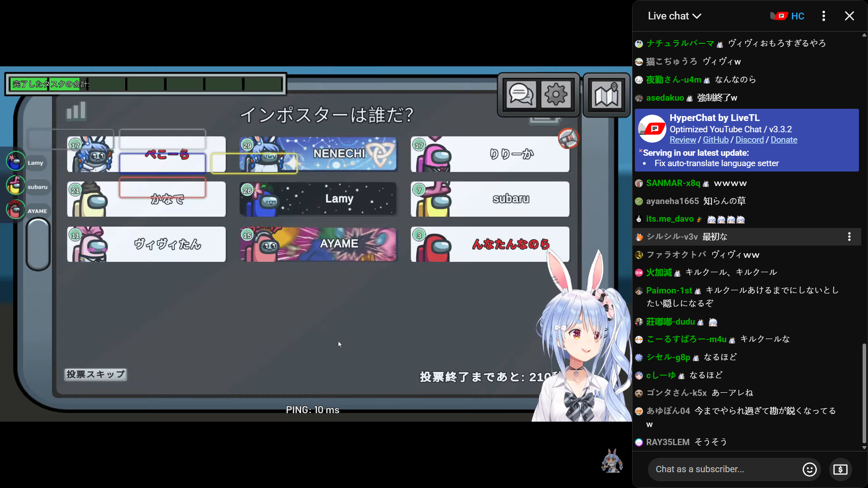
Task: Click username 火加減 in chat
Action: (659, 273)
